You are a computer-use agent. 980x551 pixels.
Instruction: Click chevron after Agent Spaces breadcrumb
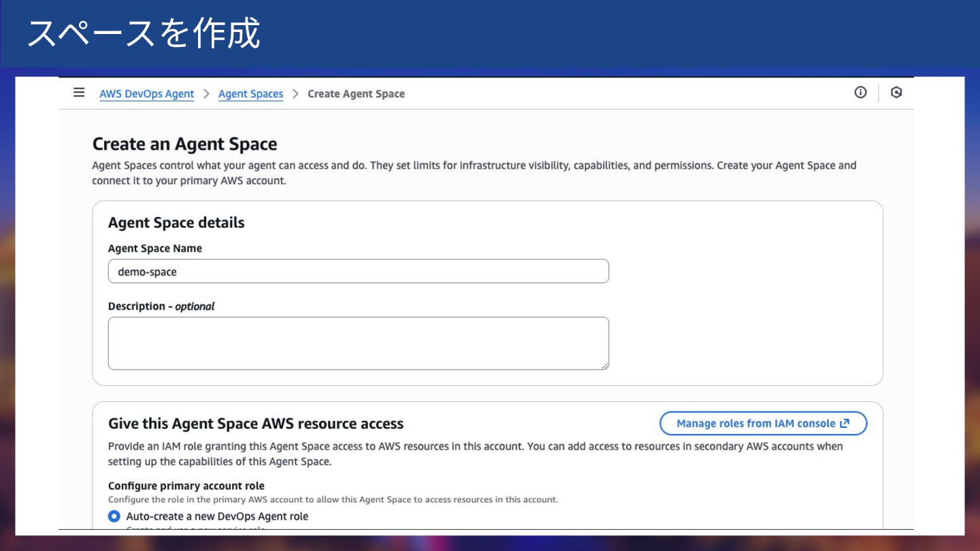click(x=295, y=94)
